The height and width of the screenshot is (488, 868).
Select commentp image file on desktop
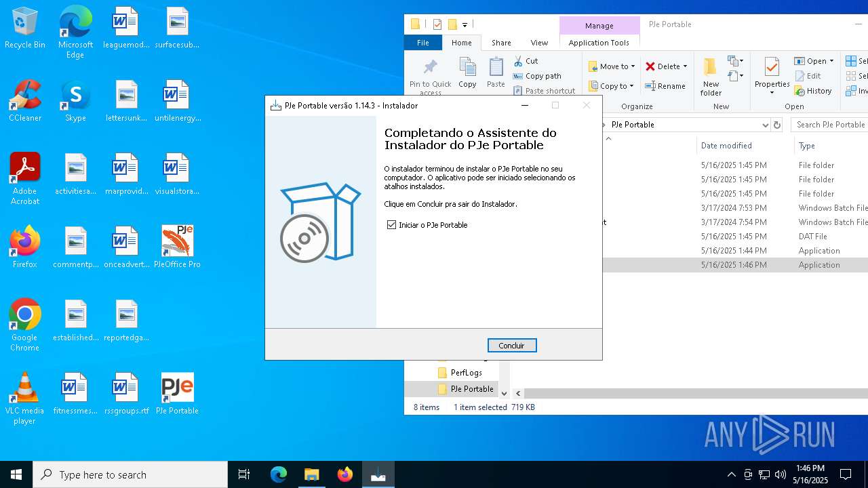click(x=76, y=247)
